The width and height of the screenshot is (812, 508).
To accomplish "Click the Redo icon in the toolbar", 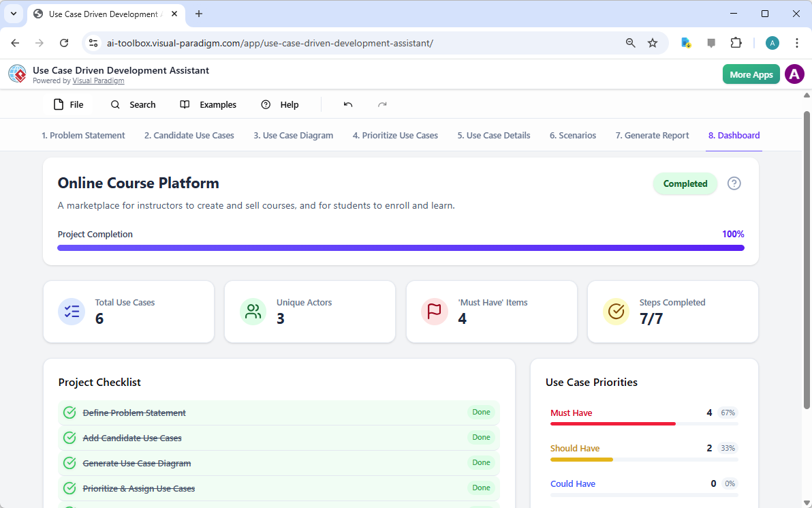I will point(382,104).
